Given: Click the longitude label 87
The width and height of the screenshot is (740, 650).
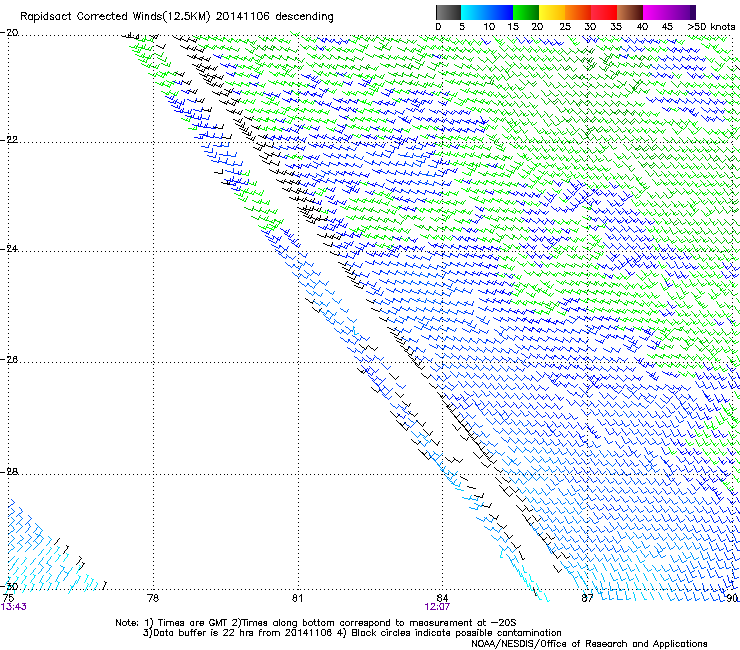Looking at the screenshot, I should (587, 598).
